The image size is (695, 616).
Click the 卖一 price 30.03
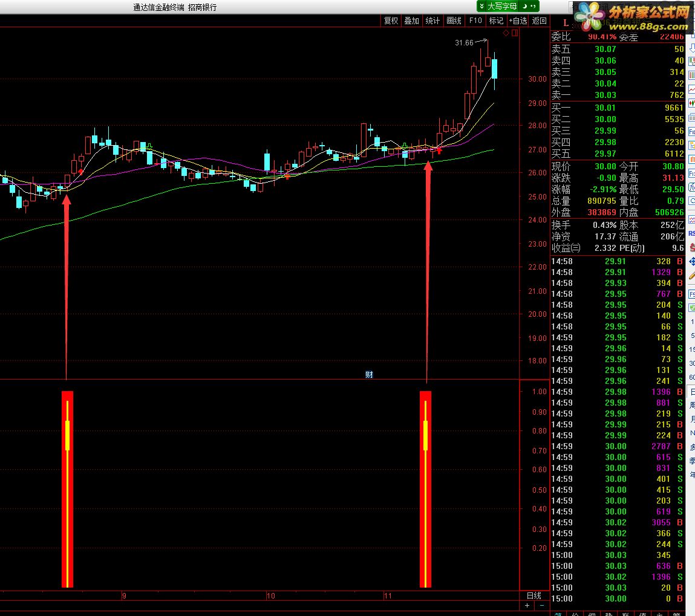point(605,96)
